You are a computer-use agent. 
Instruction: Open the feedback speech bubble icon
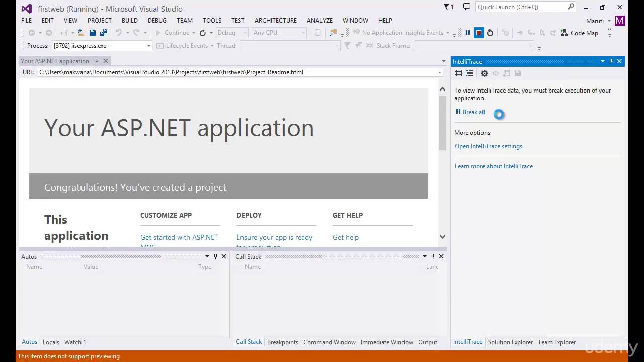point(467,7)
